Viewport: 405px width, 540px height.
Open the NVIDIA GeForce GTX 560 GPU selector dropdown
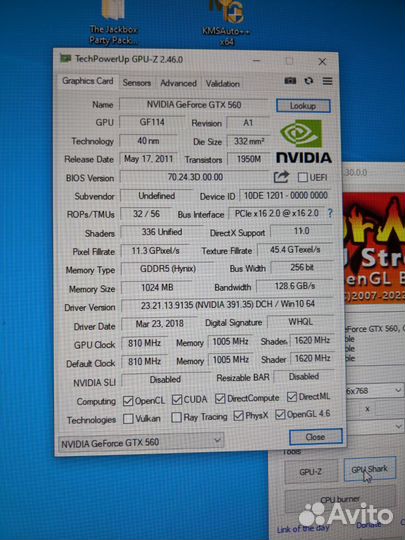141,442
